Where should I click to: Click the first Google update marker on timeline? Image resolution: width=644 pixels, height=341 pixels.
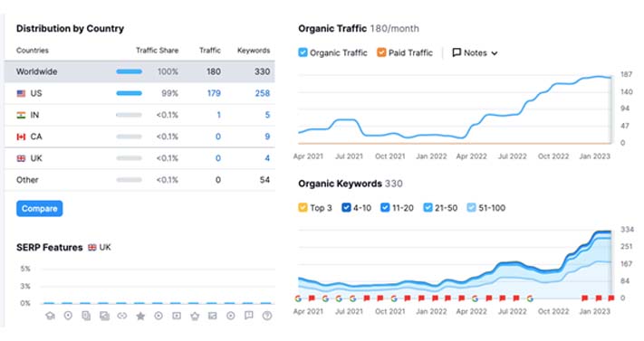tap(299, 298)
